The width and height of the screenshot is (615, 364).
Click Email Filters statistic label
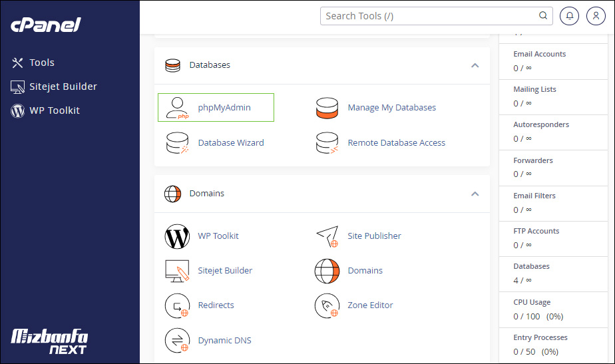click(534, 196)
